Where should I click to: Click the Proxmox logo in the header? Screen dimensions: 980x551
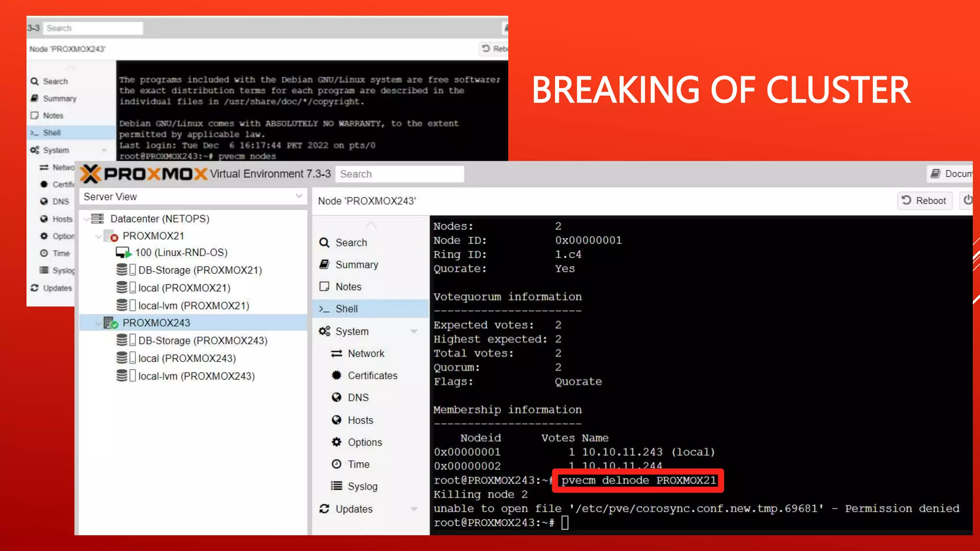(x=144, y=174)
